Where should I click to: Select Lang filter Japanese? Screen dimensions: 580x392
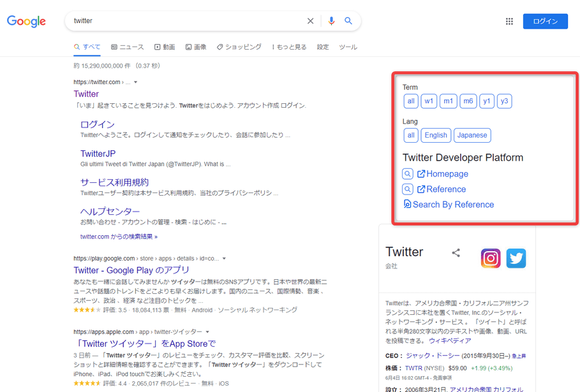point(472,135)
